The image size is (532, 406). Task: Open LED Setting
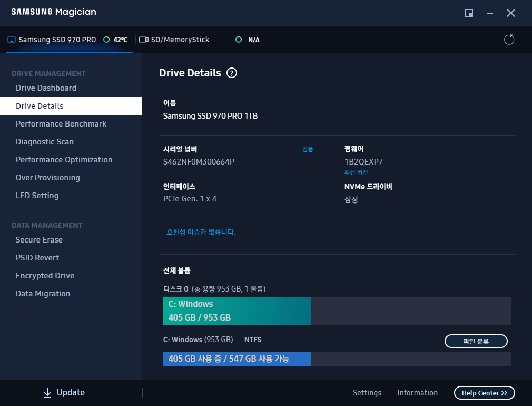coord(37,196)
